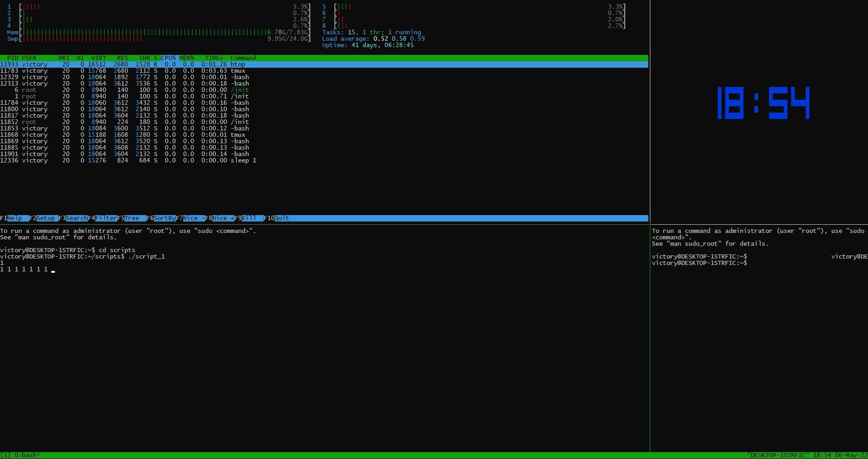Toggle F5 Tree view in htop
The height and width of the screenshot is (459, 868).
[x=132, y=218]
